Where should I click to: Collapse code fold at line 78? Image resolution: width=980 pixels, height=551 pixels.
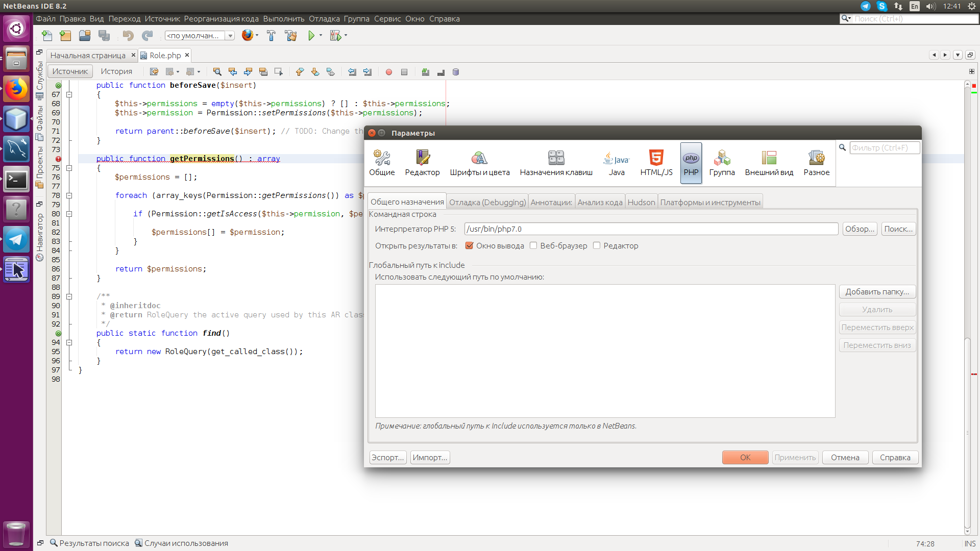pos(69,195)
